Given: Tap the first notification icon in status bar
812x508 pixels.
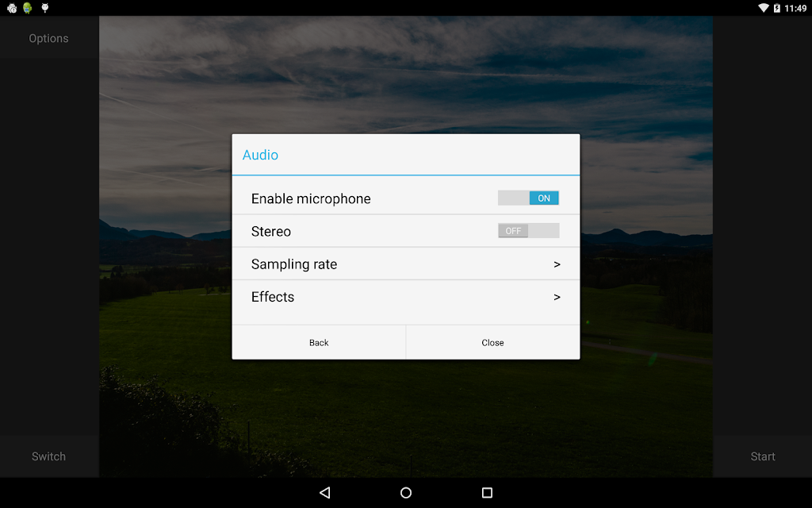Looking at the screenshot, I should (x=11, y=8).
